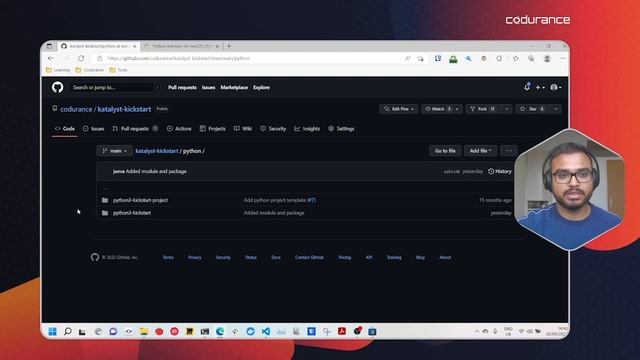
Task: Open the plus create-new dropdown
Action: click(540, 87)
